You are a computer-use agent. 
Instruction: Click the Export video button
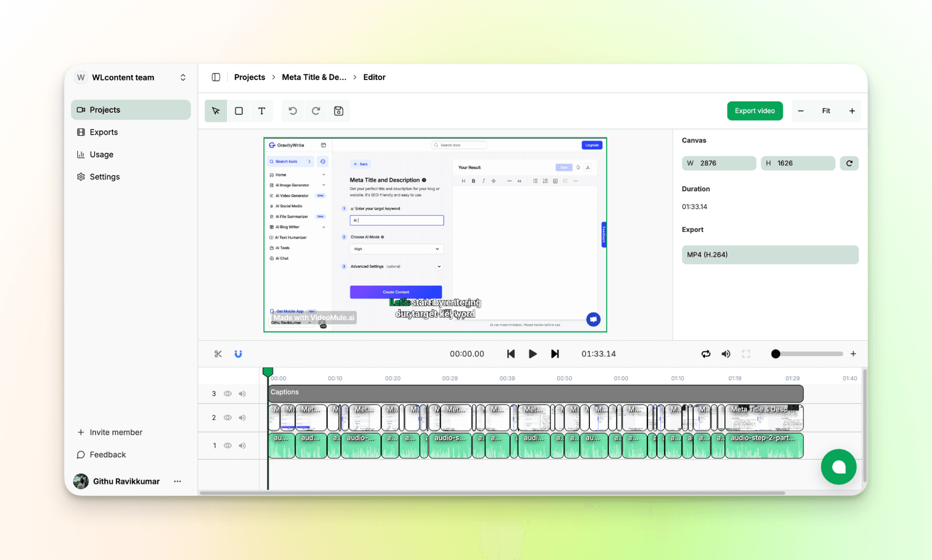pos(754,111)
